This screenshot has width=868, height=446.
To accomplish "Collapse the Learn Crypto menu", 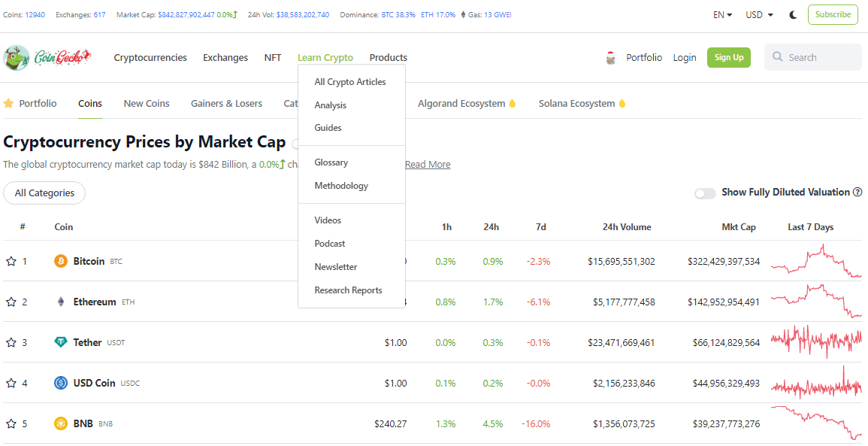I will 325,58.
